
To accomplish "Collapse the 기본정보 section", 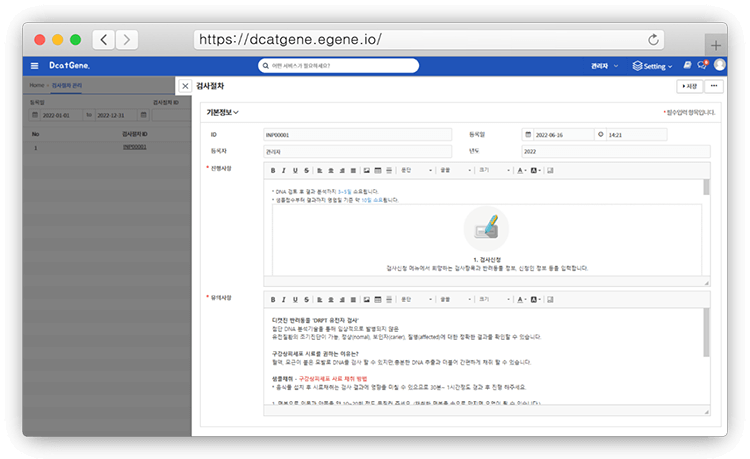I will (222, 113).
